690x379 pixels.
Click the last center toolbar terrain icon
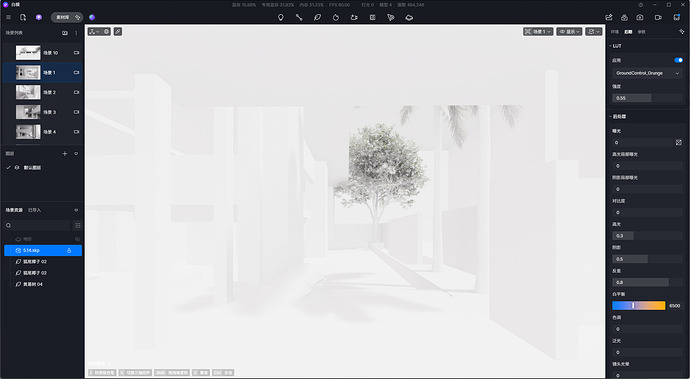pyautogui.click(x=409, y=17)
